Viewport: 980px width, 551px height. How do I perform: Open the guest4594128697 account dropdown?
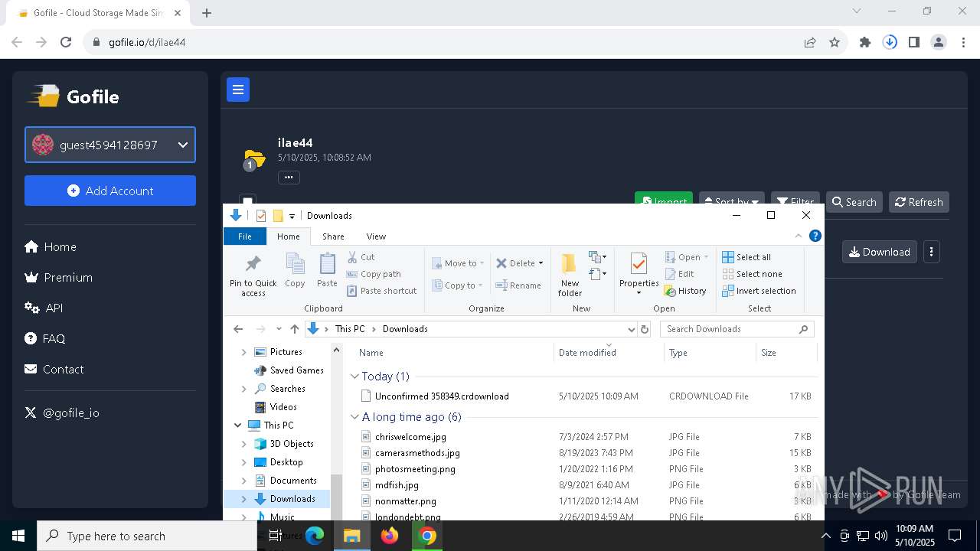click(x=110, y=145)
